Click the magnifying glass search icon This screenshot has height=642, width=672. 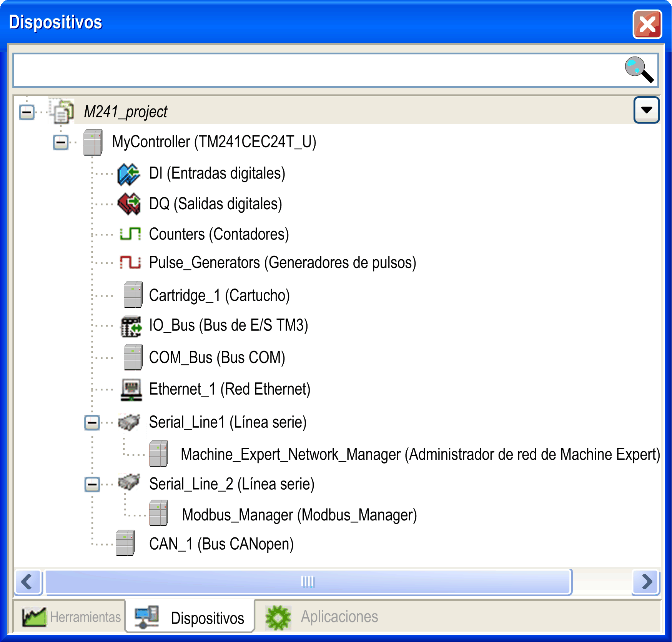pos(639,70)
